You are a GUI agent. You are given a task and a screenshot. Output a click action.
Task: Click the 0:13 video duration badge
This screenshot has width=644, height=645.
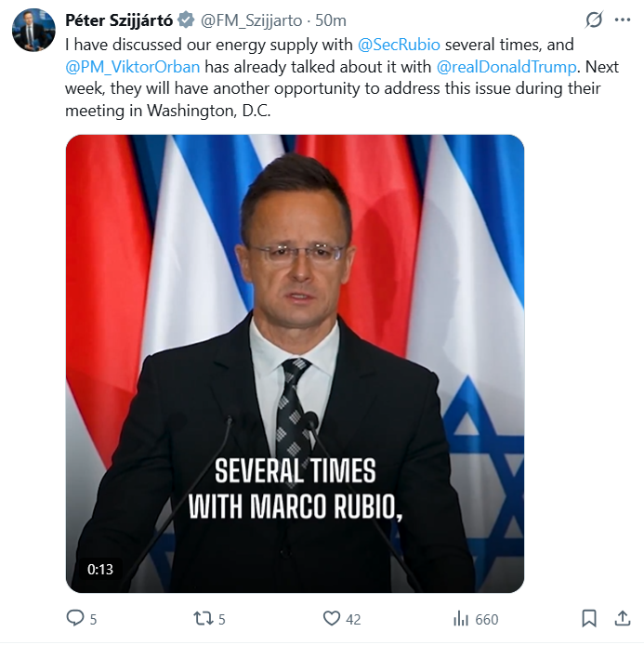[99, 569]
